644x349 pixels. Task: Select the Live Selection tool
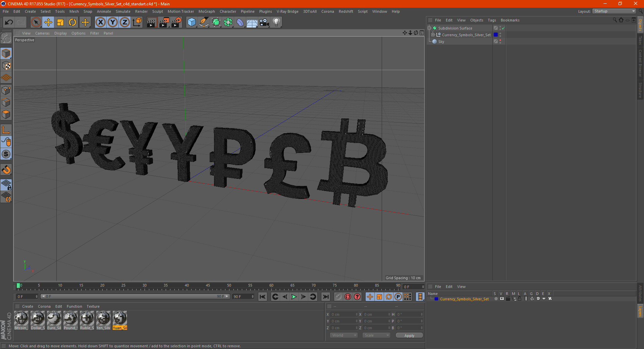(36, 22)
